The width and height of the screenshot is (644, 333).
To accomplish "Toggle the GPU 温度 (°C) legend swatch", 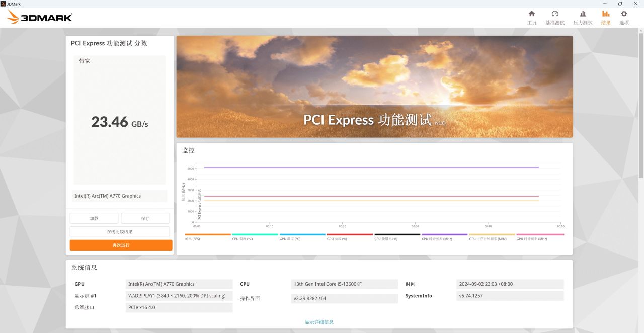I will click(x=302, y=234).
